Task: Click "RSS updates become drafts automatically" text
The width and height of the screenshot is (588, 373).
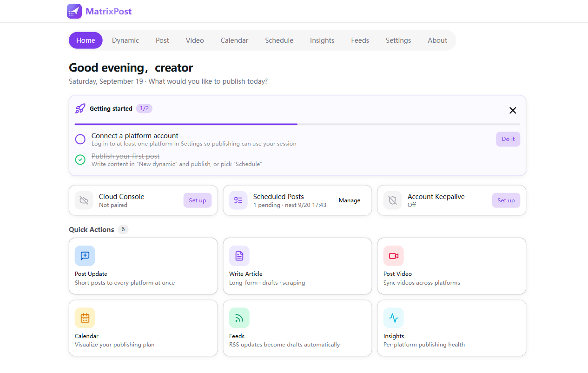Action: click(x=284, y=345)
